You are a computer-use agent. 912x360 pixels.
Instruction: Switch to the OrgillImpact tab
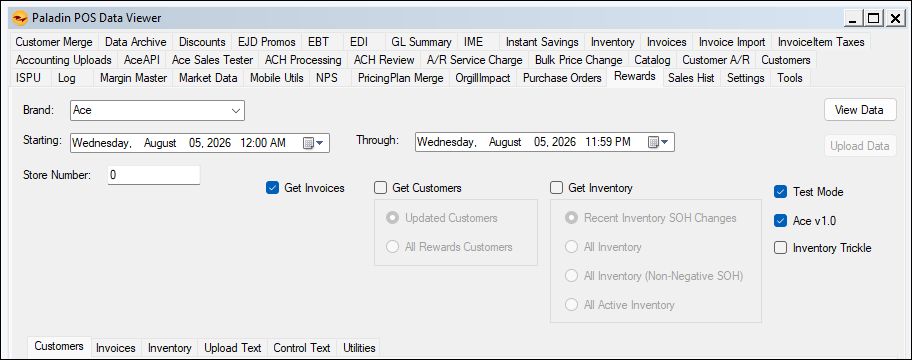coord(483,78)
